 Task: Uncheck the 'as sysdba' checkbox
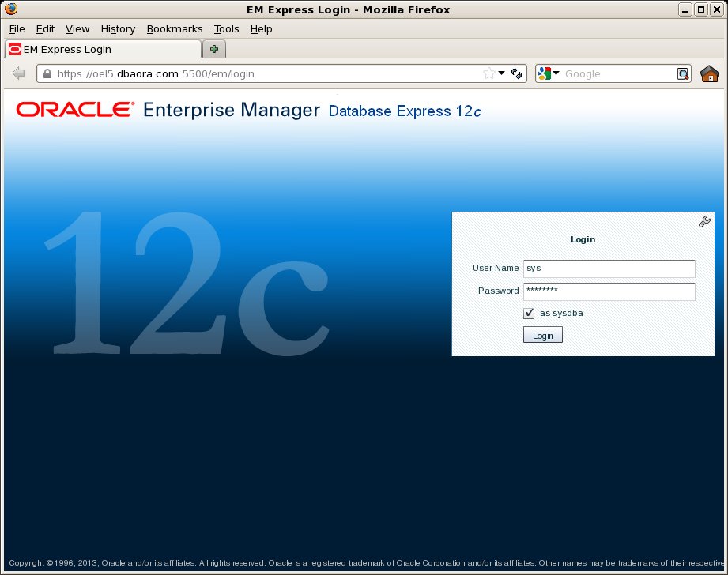(x=529, y=314)
